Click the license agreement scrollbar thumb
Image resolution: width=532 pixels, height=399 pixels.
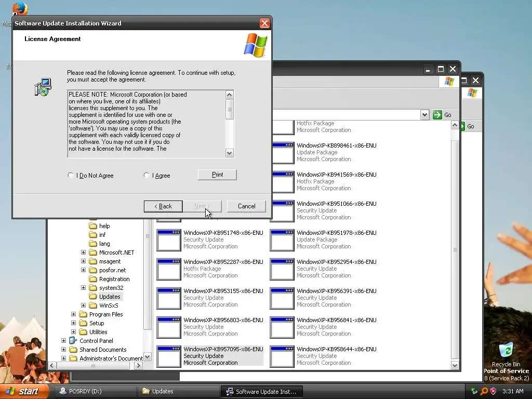coord(229,109)
